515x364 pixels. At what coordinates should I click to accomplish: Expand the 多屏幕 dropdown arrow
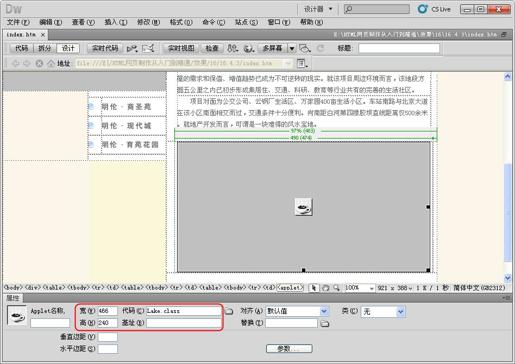click(x=292, y=49)
